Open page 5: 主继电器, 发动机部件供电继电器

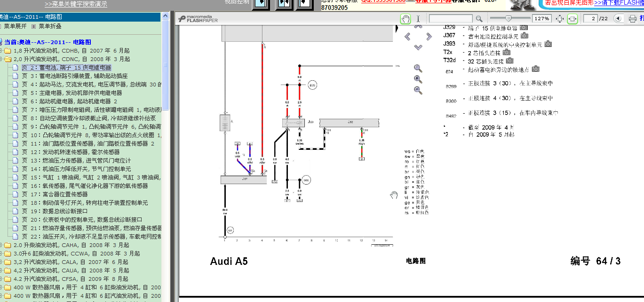click(72, 93)
